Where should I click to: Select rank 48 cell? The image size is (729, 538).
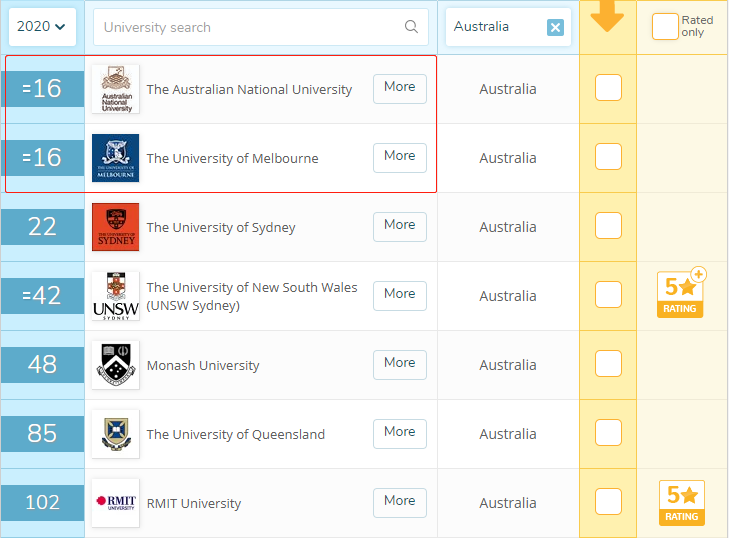(42, 365)
